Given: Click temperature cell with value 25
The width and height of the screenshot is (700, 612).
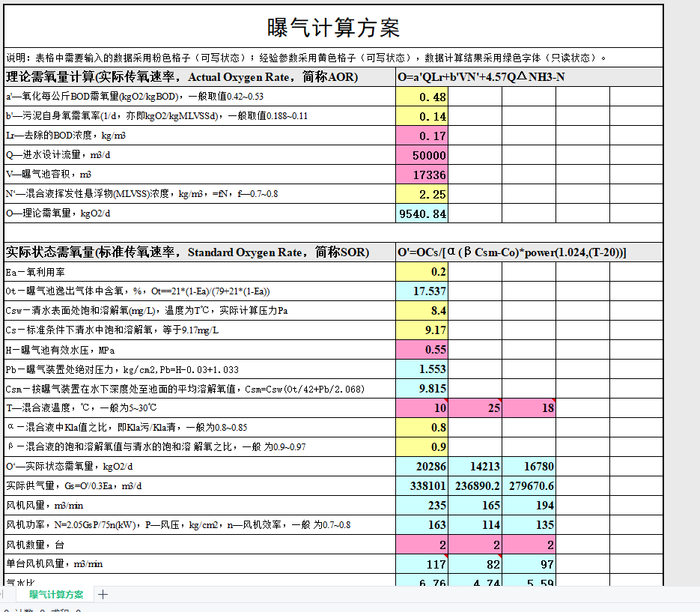Looking at the screenshot, I should pos(475,408).
